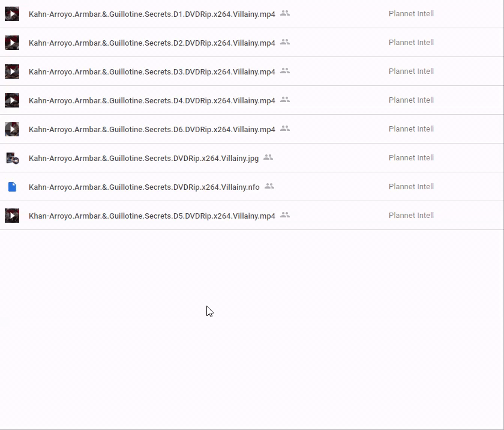Open the Villainy.nfo file name

144,187
